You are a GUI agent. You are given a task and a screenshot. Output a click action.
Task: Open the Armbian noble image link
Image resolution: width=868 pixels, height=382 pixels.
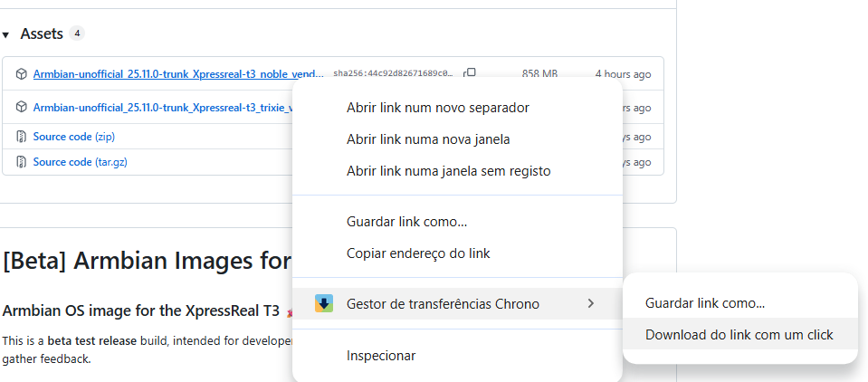177,73
